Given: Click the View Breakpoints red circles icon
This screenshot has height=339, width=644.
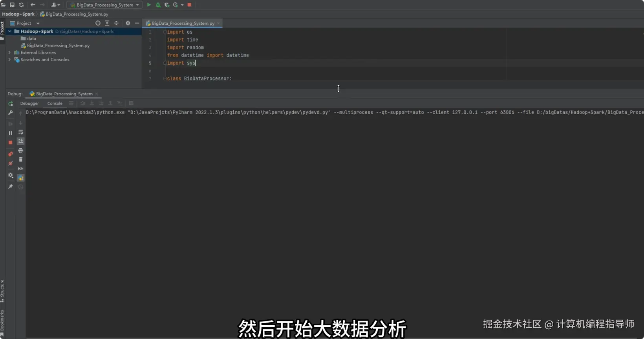Looking at the screenshot, I should pyautogui.click(x=11, y=154).
